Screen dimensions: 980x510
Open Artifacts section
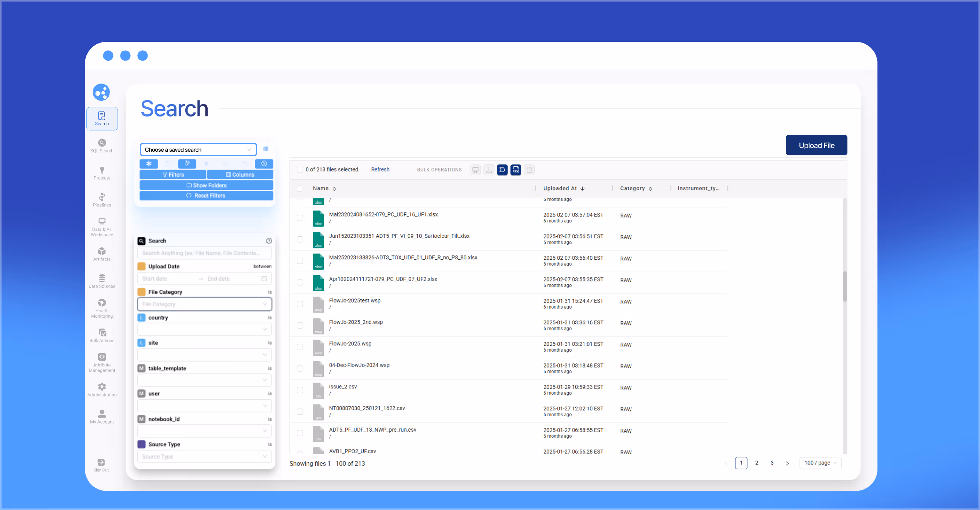coord(101,254)
